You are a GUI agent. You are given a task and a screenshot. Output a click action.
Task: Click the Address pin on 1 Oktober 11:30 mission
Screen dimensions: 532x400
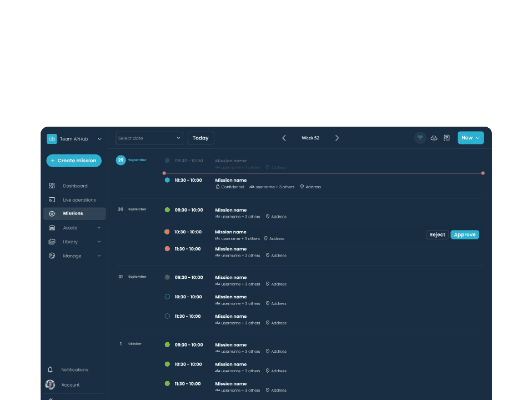(x=268, y=390)
